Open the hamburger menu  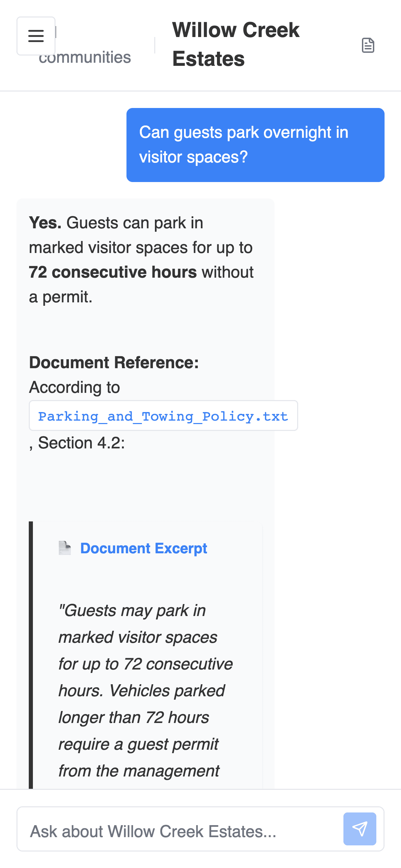(36, 36)
